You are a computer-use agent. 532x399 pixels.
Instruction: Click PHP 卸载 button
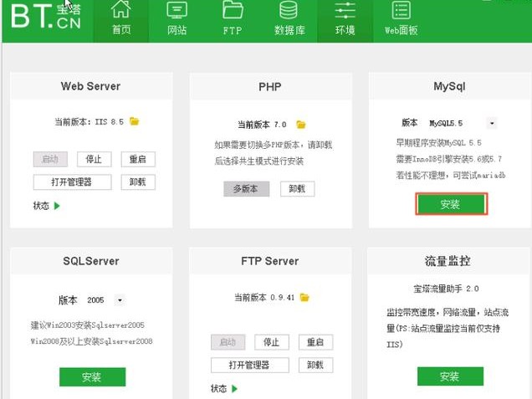pos(297,189)
